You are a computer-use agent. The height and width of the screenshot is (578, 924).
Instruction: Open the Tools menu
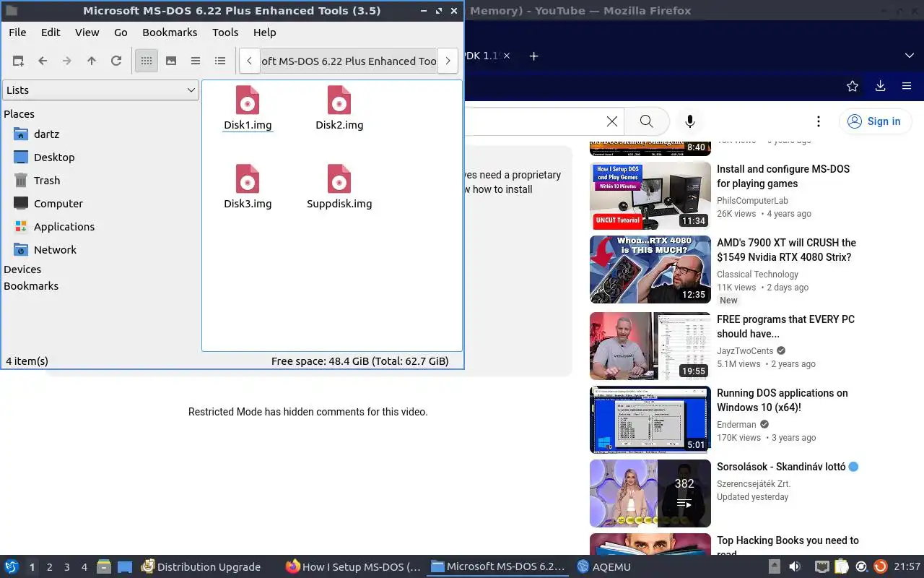(225, 33)
